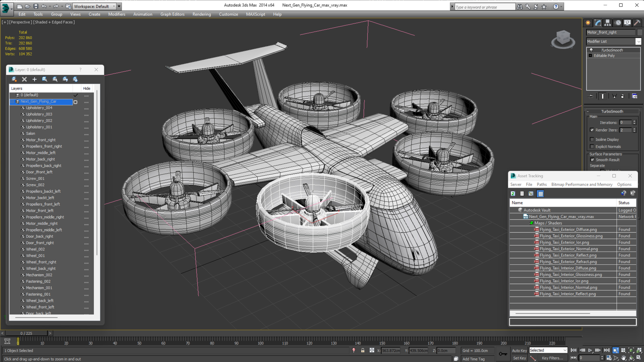Viewport: 644px width, 362px height.
Task: Click Show End Result toggle icon
Action: tap(603, 96)
